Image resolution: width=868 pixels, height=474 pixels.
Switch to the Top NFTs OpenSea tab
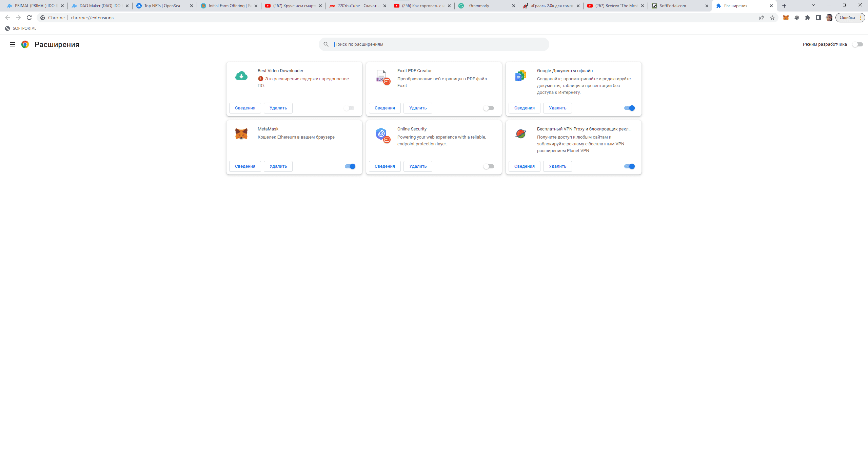(x=162, y=6)
